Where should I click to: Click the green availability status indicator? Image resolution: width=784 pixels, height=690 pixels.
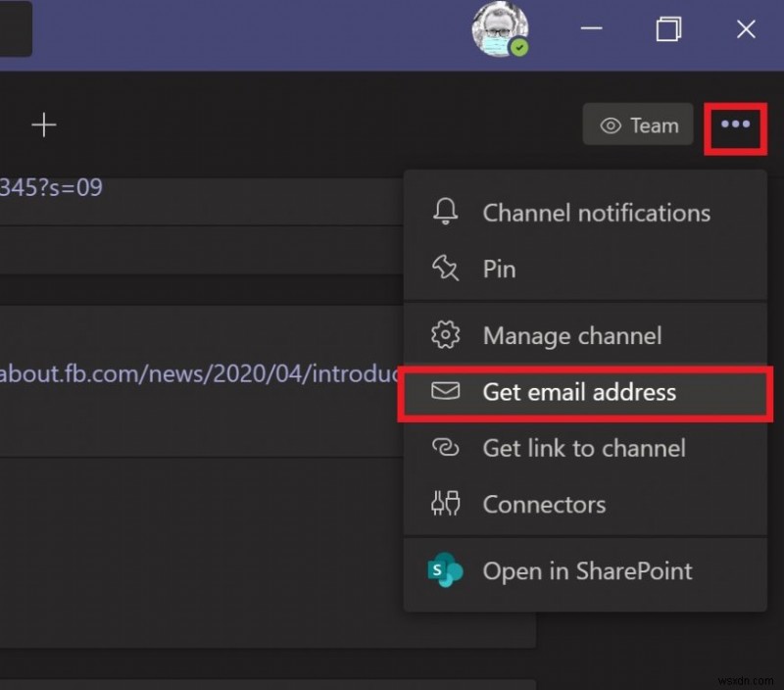point(520,46)
